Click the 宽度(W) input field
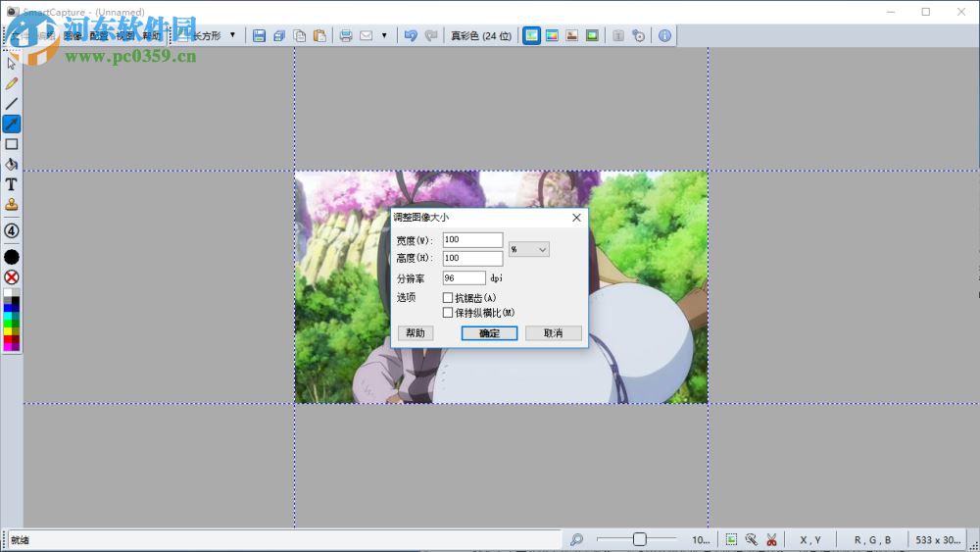This screenshot has height=552, width=980. [472, 240]
